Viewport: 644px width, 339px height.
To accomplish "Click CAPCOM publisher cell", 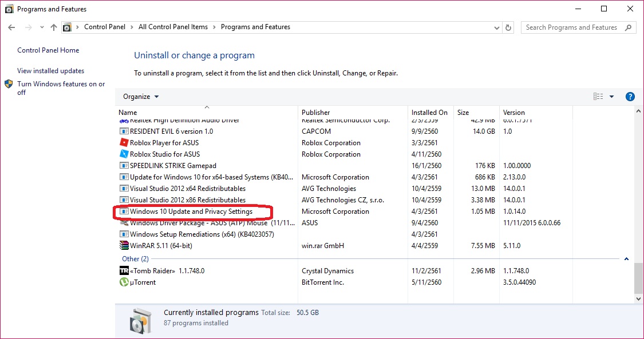I will point(316,131).
